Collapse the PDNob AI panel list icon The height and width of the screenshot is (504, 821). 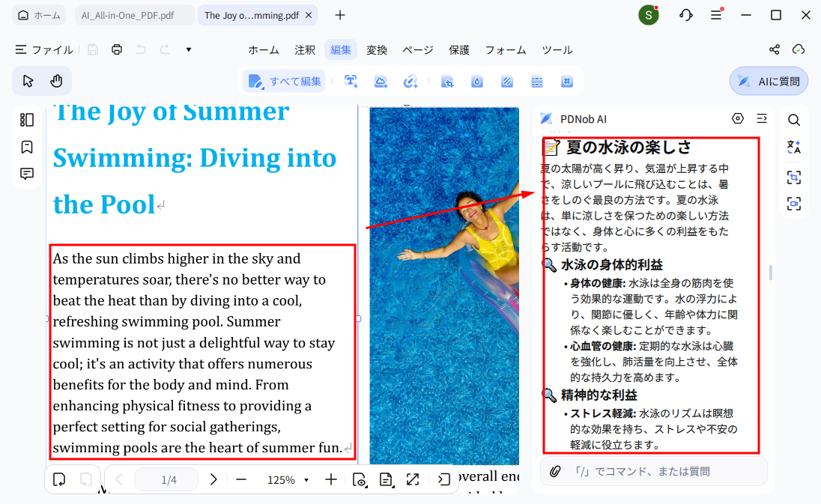762,119
